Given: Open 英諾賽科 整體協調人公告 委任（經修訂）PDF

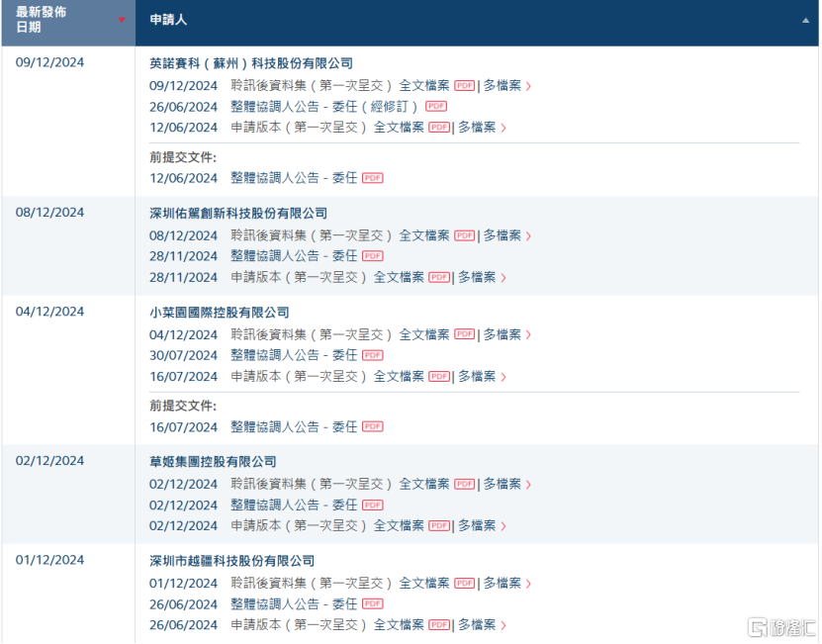Looking at the screenshot, I should coord(435,107).
